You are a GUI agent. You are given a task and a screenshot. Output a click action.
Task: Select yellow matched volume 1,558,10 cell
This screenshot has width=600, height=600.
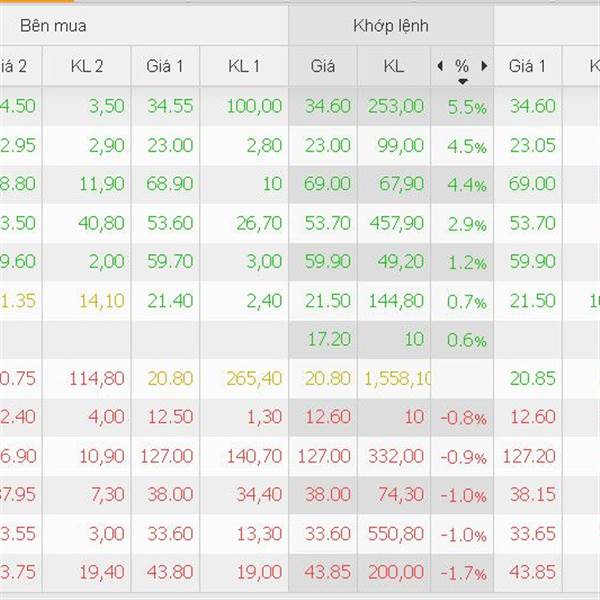coord(397,378)
